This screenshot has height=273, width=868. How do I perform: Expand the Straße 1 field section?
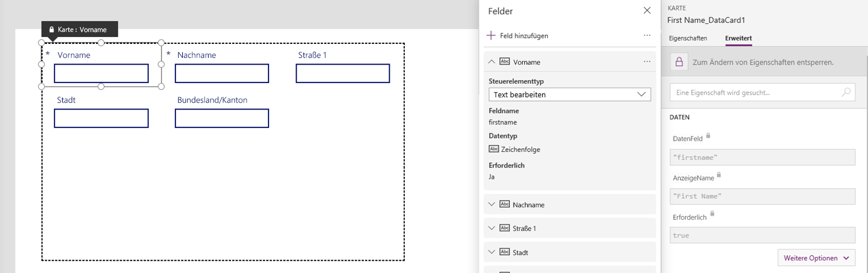point(492,228)
